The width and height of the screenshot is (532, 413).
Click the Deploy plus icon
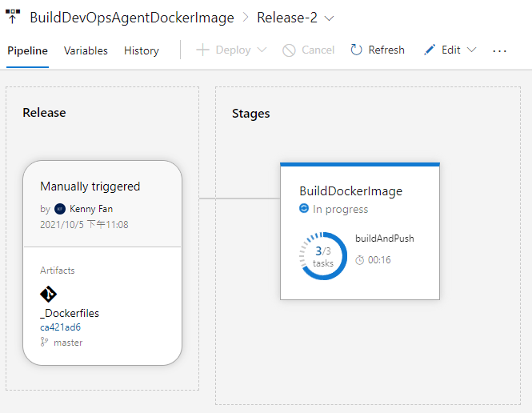click(x=202, y=50)
